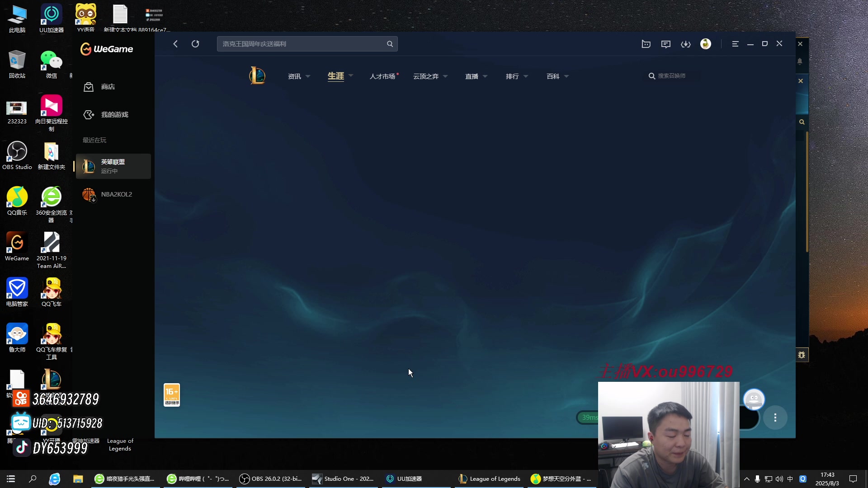Open the 排行 ranking tab
The image size is (868, 488).
point(512,76)
